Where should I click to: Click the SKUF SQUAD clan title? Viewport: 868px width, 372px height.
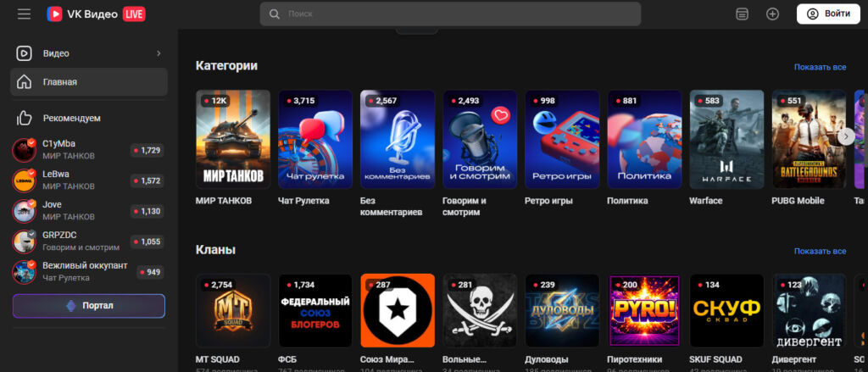click(x=717, y=359)
